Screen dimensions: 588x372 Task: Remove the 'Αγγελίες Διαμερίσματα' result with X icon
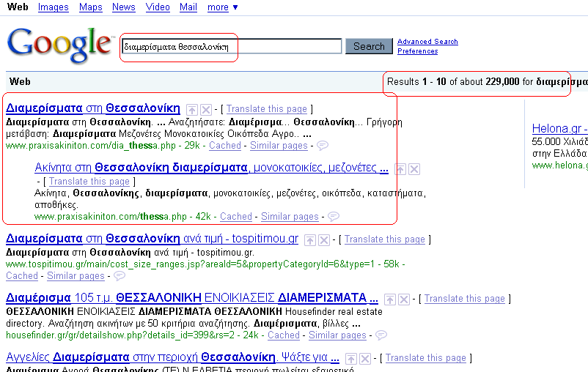click(365, 358)
